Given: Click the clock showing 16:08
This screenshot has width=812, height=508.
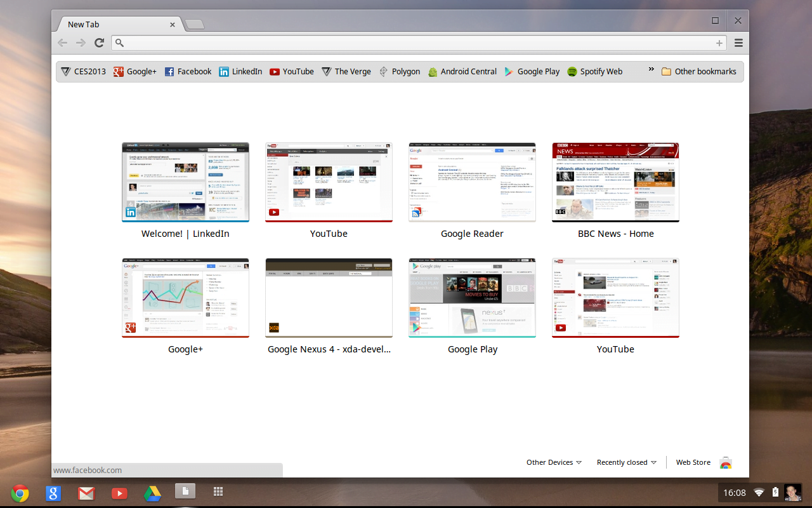Looking at the screenshot, I should (735, 493).
